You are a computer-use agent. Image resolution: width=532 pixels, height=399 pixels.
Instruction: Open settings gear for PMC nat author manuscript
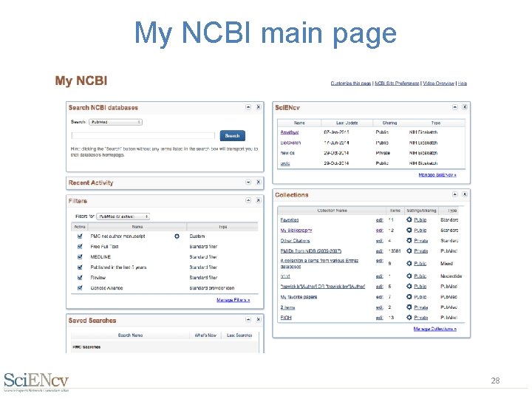click(x=177, y=236)
